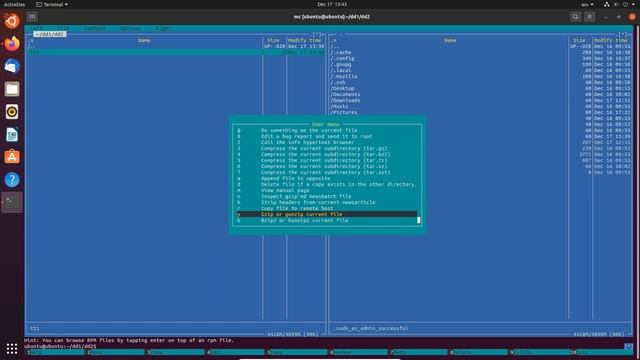The image size is (640, 360).
Task: Launch Thunderbird mail from the dock
Action: click(x=12, y=66)
